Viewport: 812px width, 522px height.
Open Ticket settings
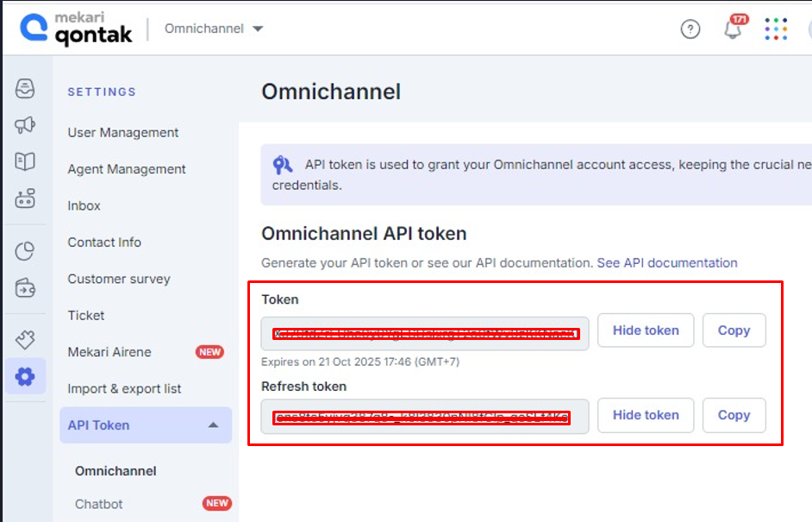[x=86, y=315]
